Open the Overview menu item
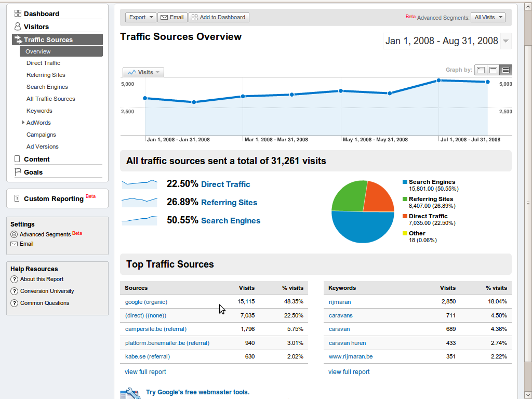This screenshot has width=532, height=399. pyautogui.click(x=61, y=51)
